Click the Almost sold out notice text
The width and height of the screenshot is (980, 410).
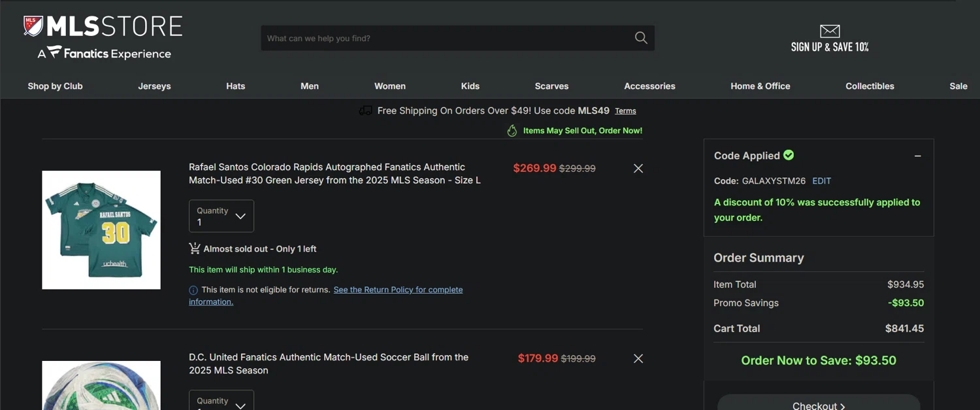[x=260, y=249]
